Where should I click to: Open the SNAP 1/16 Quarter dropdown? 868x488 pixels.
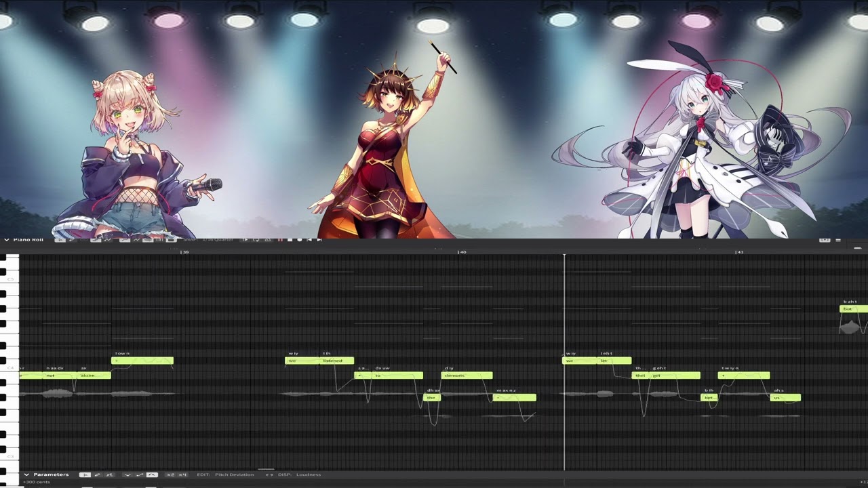(x=208, y=240)
